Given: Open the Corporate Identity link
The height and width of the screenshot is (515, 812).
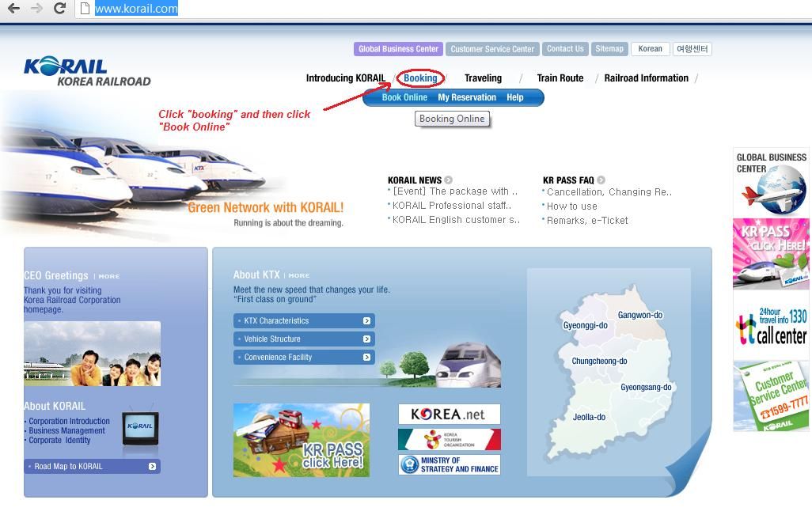Looking at the screenshot, I should pos(59,440).
